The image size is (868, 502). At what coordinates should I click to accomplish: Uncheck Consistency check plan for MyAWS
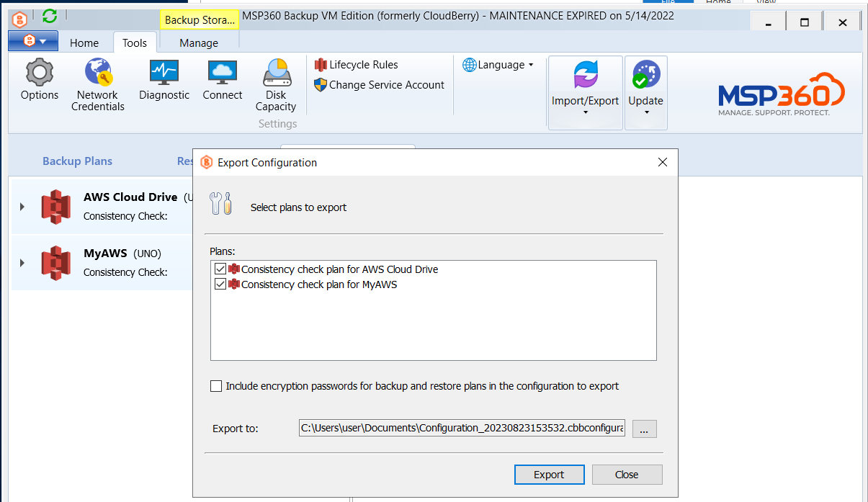(x=220, y=284)
